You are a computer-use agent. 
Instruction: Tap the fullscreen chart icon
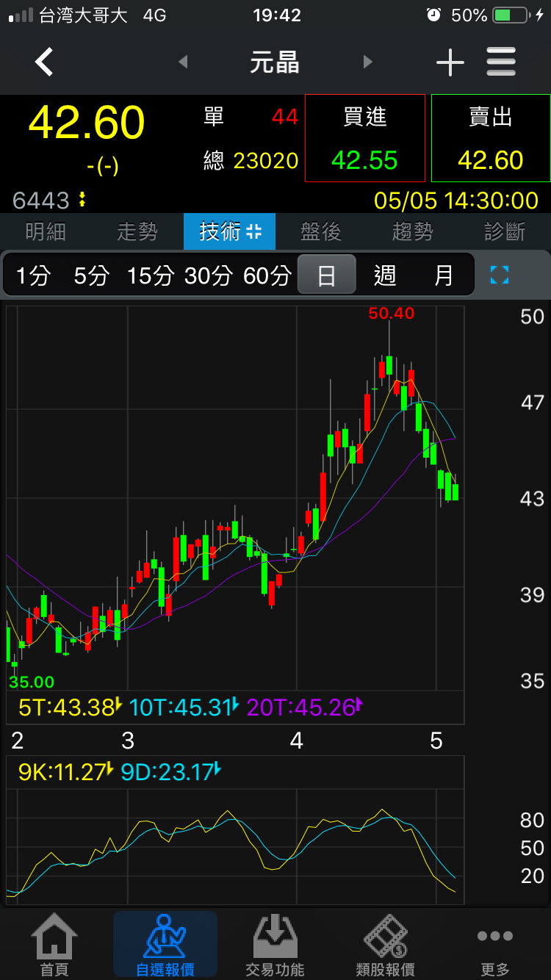[x=499, y=275]
